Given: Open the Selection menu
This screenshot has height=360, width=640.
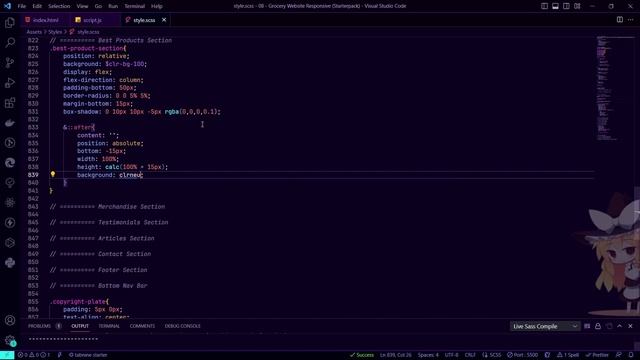Looking at the screenshot, I should click(x=59, y=6).
